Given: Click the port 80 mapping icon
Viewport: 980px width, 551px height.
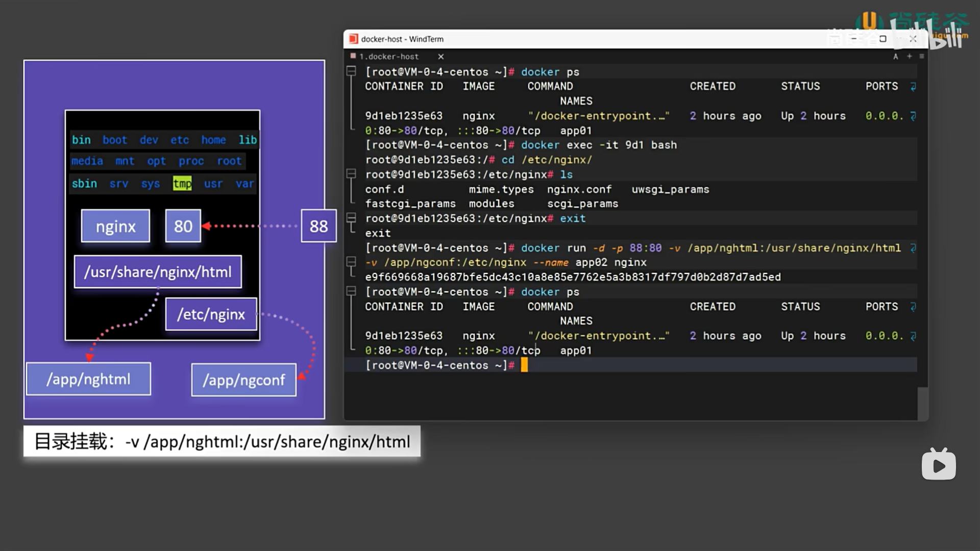Looking at the screenshot, I should pyautogui.click(x=182, y=226).
